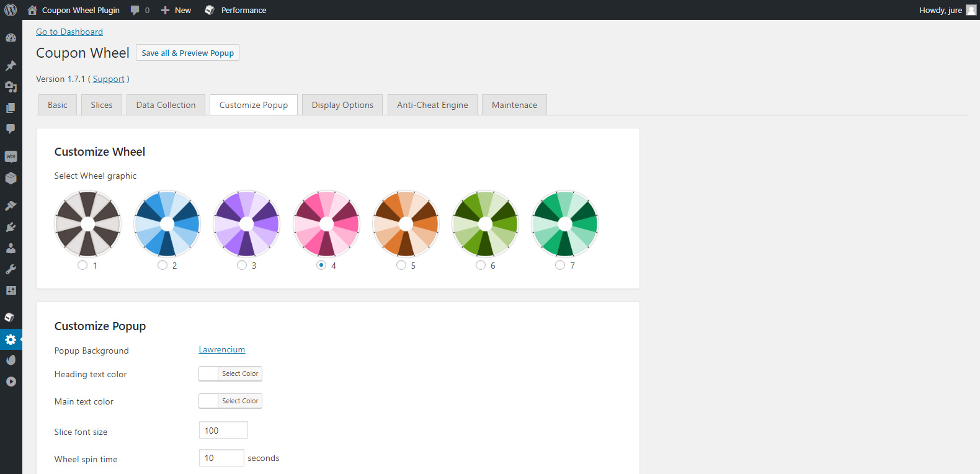
Task: Follow the Go to Dashboard link
Action: (69, 32)
